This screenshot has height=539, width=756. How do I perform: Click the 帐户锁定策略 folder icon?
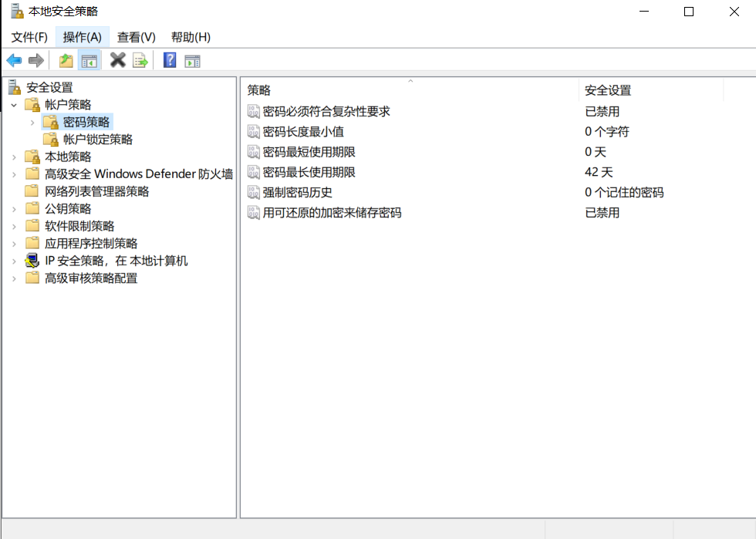coord(51,140)
